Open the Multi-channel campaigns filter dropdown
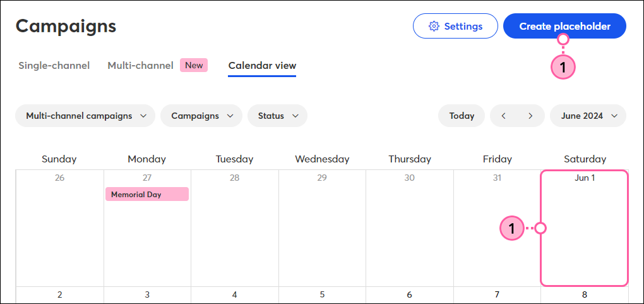This screenshot has height=304, width=644. point(85,116)
